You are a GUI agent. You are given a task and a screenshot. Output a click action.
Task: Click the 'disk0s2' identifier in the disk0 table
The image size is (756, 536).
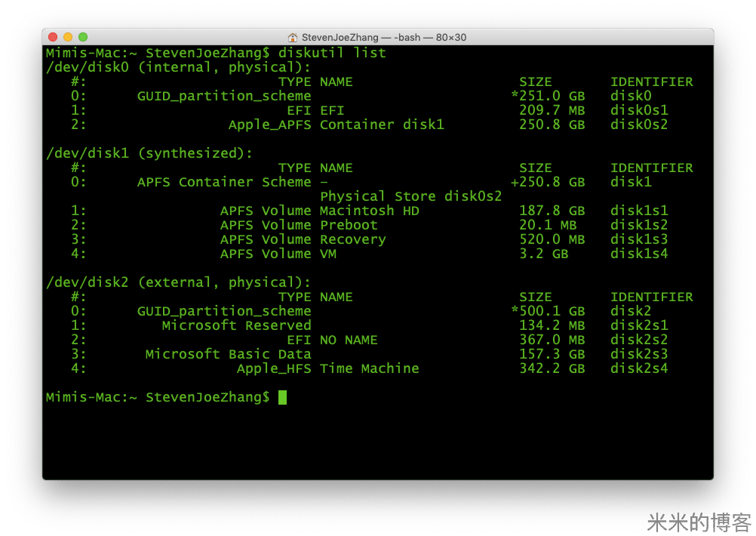[x=639, y=125]
